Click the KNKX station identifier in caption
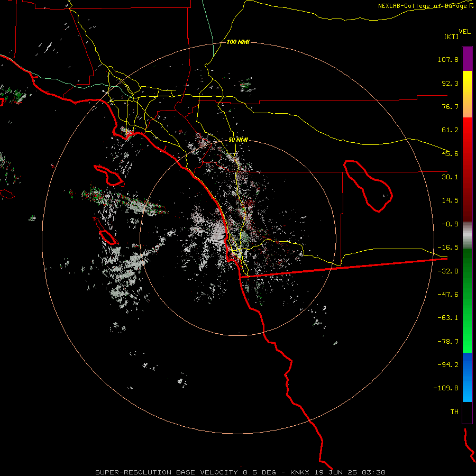Viewport: 476px width, 476px height. pyautogui.click(x=300, y=472)
